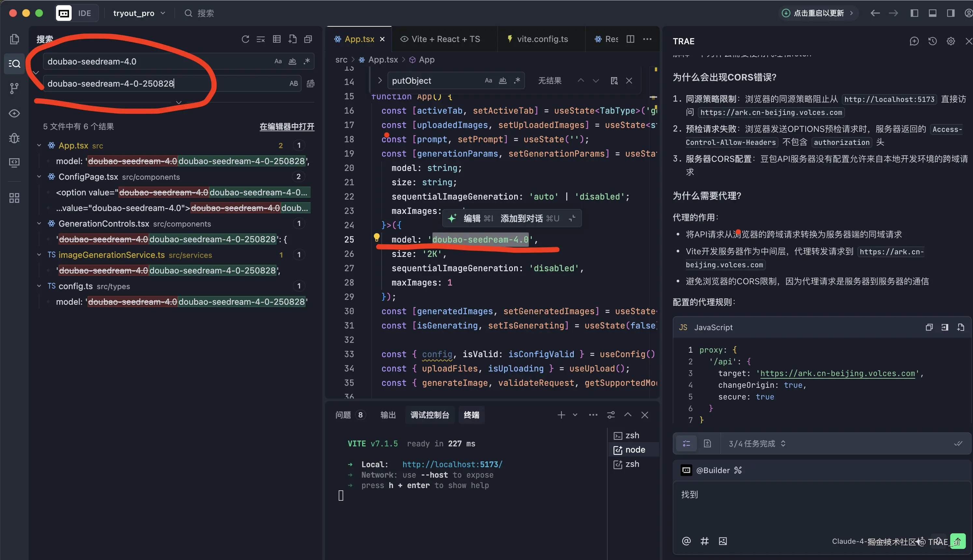Switch to the vite.config.ts tab

(x=542, y=39)
